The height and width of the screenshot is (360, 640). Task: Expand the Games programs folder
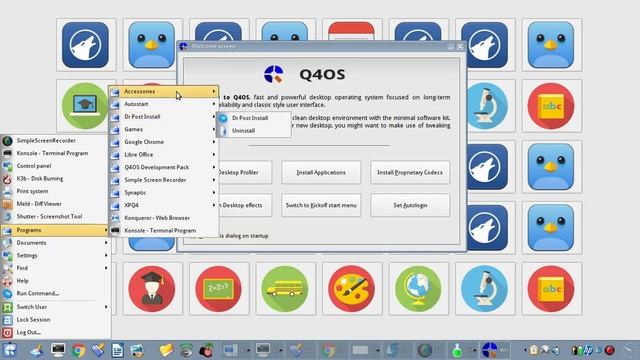coord(164,129)
